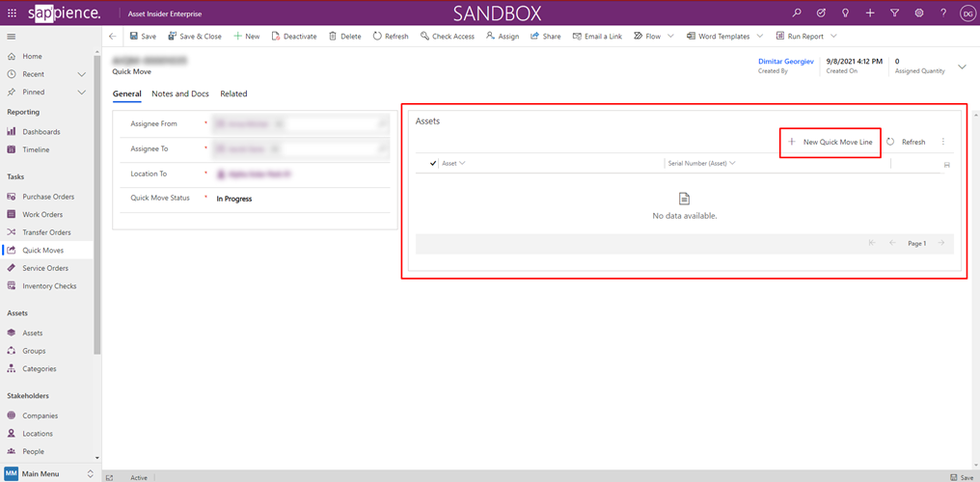
Task: Open the settings gear icon
Action: (919, 13)
